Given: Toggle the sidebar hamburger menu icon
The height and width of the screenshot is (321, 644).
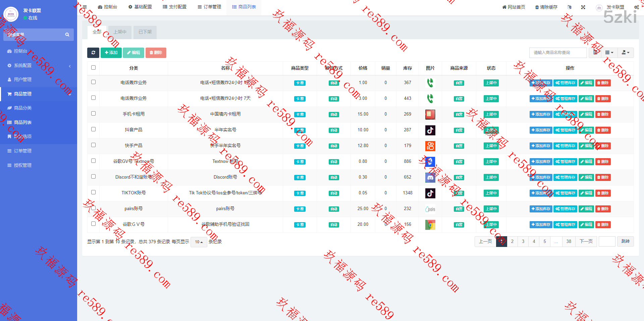Looking at the screenshot, I should [x=85, y=7].
